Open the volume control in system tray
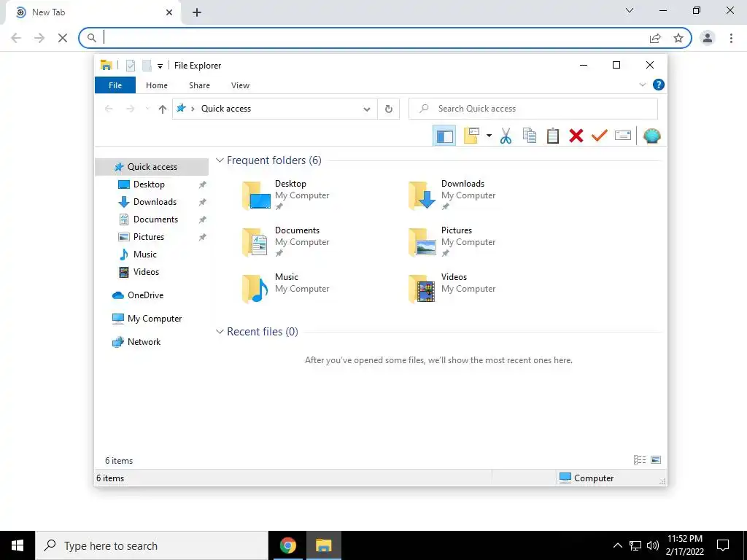The image size is (747, 560). [x=653, y=545]
